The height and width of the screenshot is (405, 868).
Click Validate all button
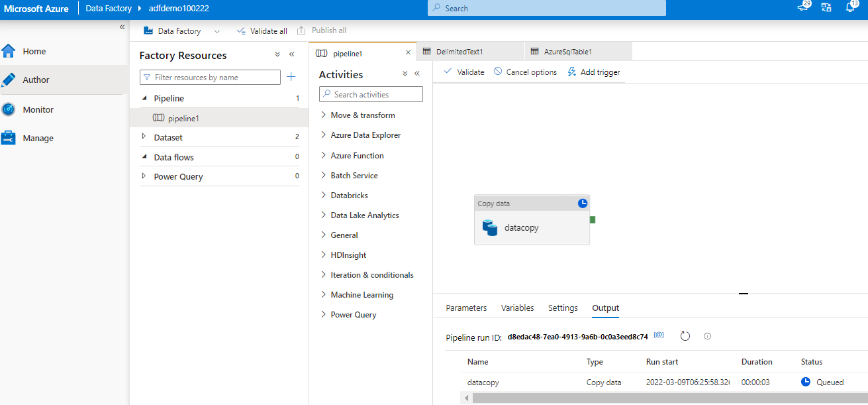coord(262,30)
